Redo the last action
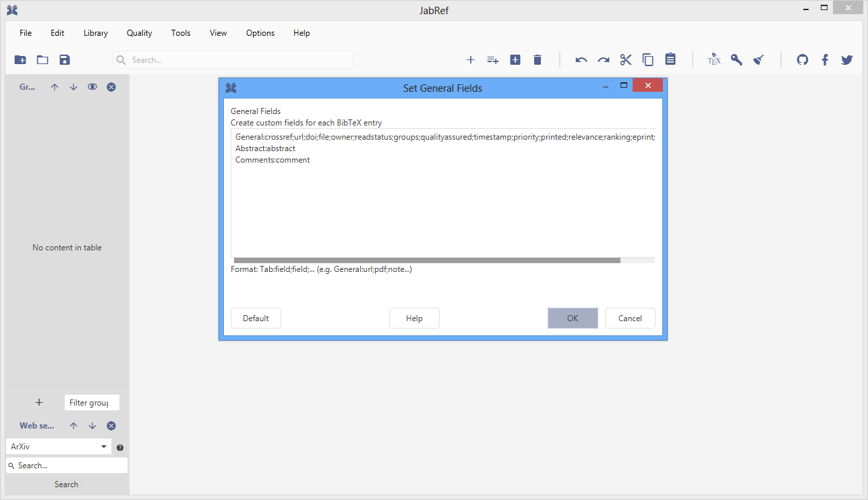The image size is (868, 500). point(604,60)
